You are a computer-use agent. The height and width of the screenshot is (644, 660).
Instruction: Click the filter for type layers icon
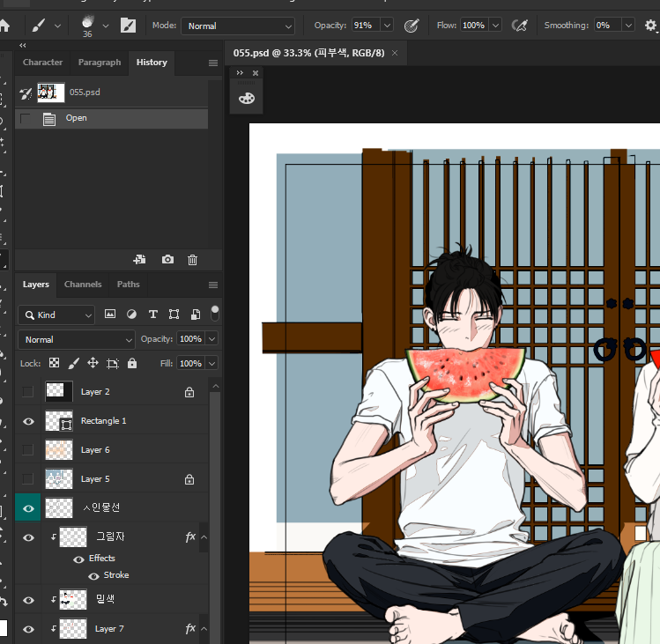coord(152,315)
